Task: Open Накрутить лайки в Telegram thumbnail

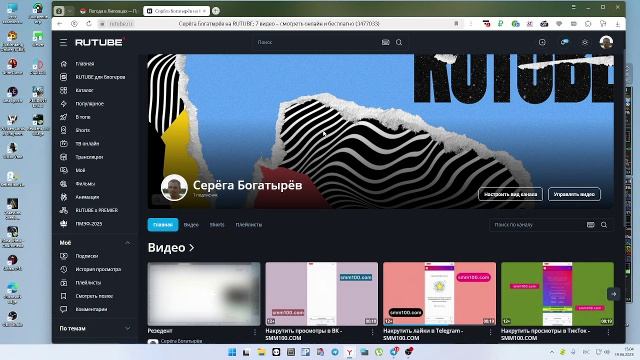Action: point(440,294)
